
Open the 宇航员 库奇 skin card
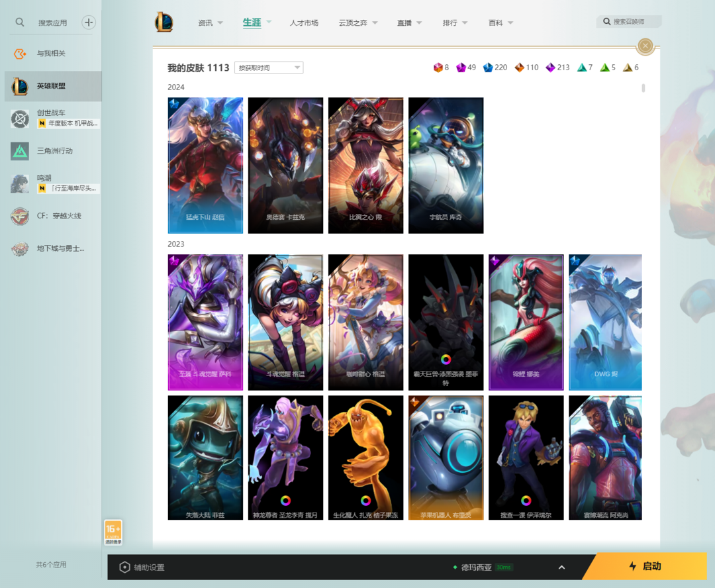(x=446, y=165)
